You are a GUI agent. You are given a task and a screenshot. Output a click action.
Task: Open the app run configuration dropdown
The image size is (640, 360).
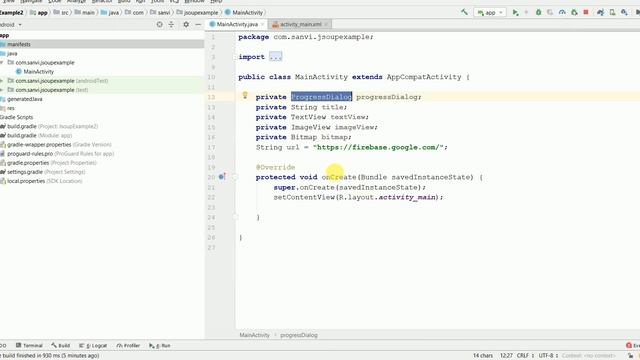[490, 13]
